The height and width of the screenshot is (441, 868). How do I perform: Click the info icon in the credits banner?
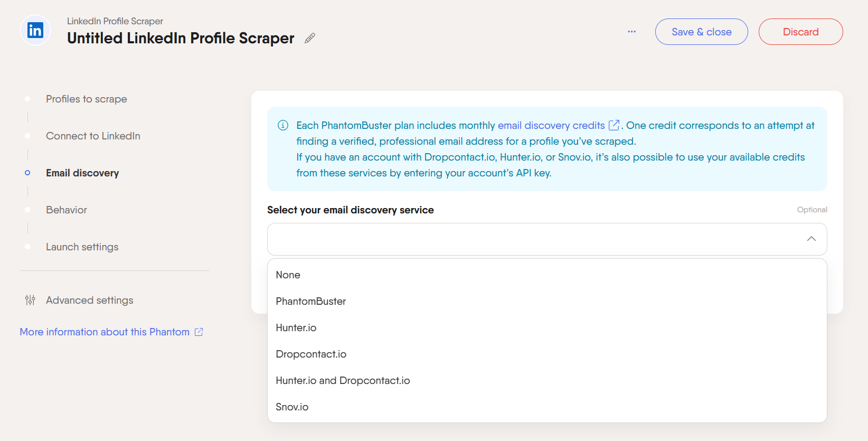pyautogui.click(x=282, y=125)
